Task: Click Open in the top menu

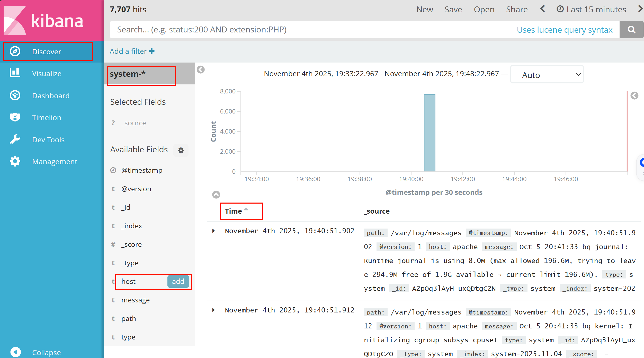Action: 484,10
